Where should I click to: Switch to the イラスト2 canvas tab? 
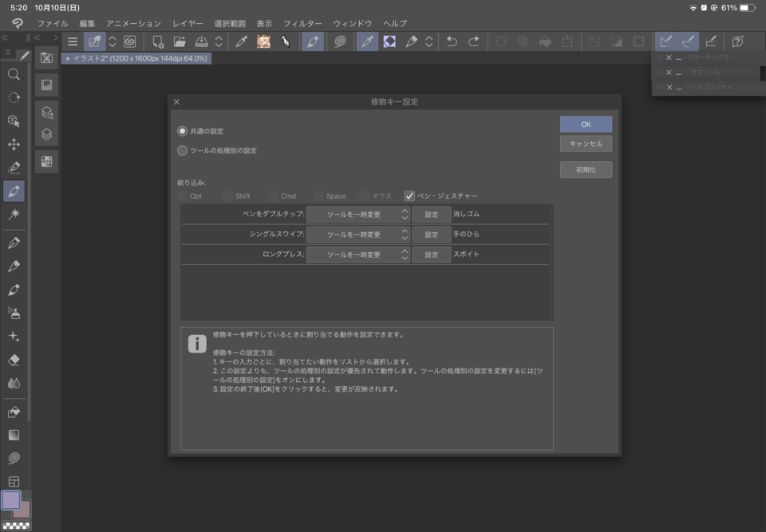coord(136,58)
